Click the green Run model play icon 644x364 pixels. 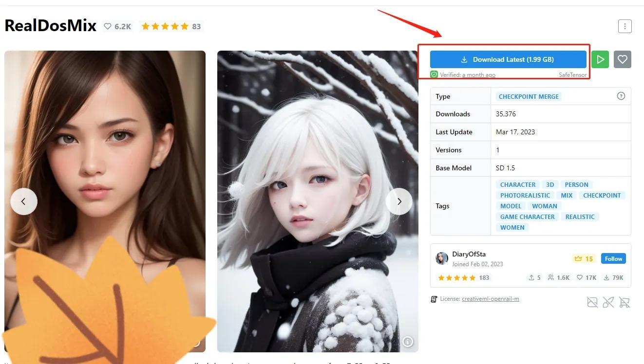tap(600, 59)
